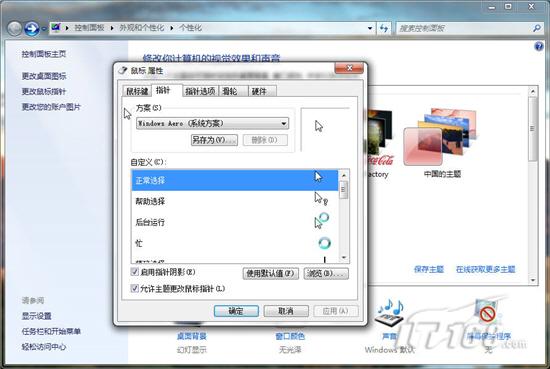This screenshot has width=550, height=369.
Task: Click the 在线获取更多主题 link
Action: tap(485, 269)
